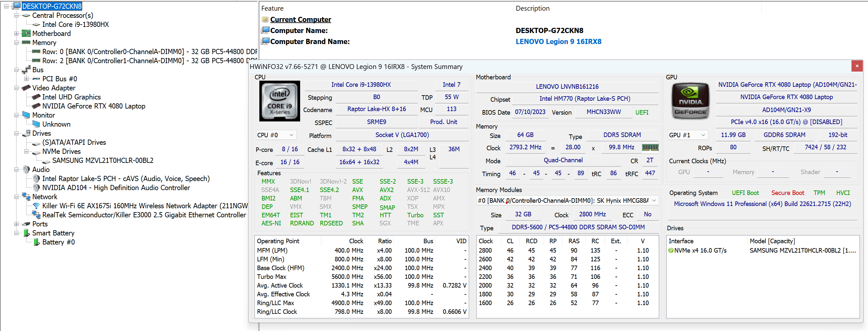Collapse the Central Processor(s) node
868x331 pixels.
(x=16, y=16)
